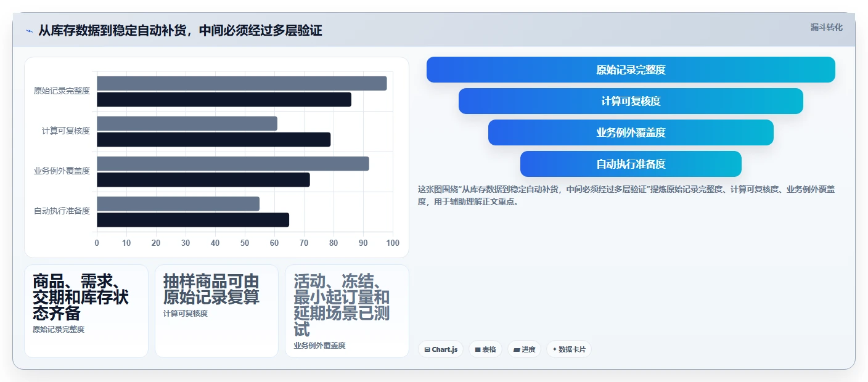Click the description paragraph starting 这张图围绕
Image resolution: width=868 pixels, height=382 pixels.
(626, 195)
